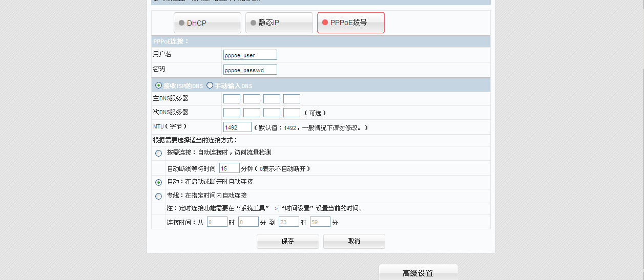
Task: Click the 用户名 field with pppoe_user
Action: pyautogui.click(x=251, y=55)
